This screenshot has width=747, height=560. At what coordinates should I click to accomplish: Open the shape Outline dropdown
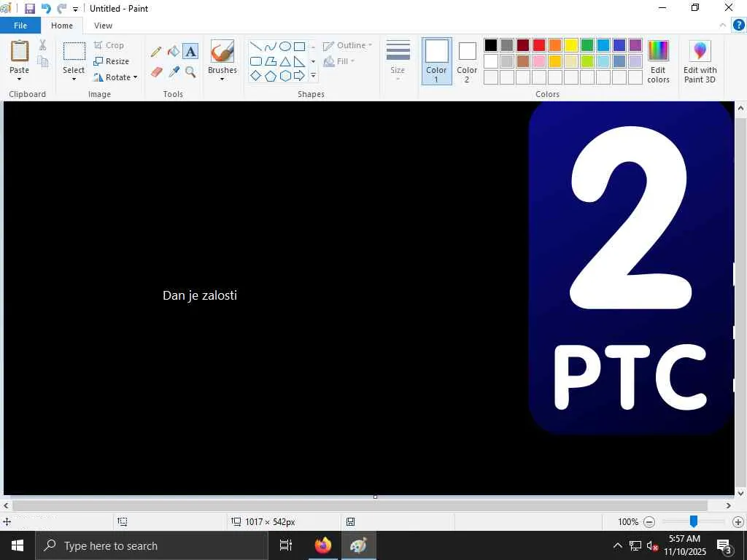click(x=348, y=46)
